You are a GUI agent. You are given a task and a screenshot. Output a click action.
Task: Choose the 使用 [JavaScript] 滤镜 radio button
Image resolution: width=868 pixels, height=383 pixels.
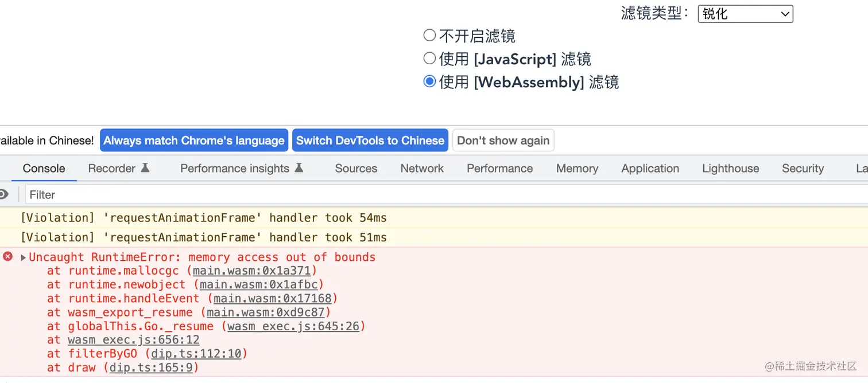(x=429, y=58)
